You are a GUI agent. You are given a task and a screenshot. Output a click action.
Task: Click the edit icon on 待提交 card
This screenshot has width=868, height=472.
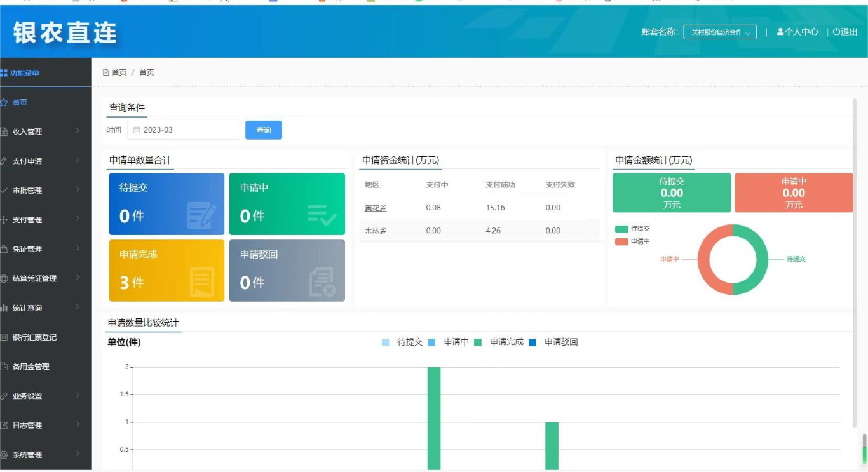click(x=201, y=215)
